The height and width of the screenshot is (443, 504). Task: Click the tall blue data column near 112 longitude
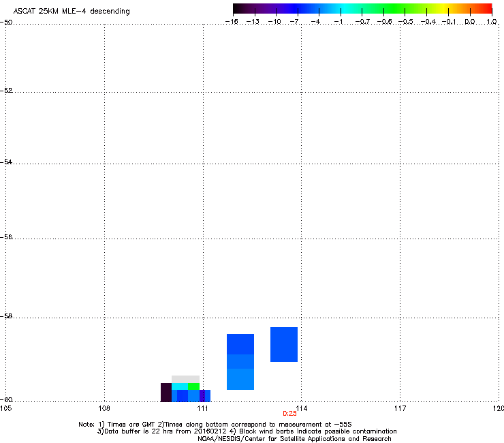[240, 362]
